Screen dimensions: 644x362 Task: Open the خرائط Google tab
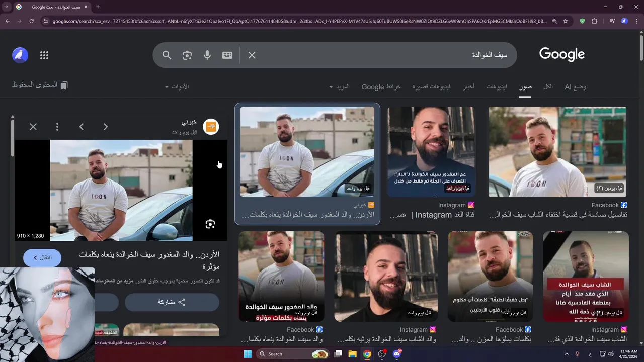tap(381, 87)
